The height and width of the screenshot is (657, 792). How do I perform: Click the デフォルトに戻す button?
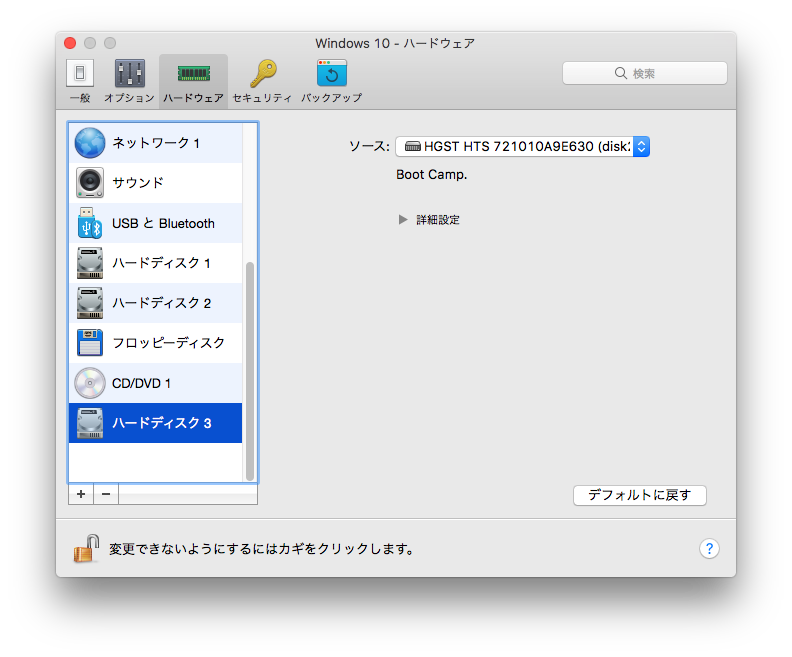click(639, 495)
